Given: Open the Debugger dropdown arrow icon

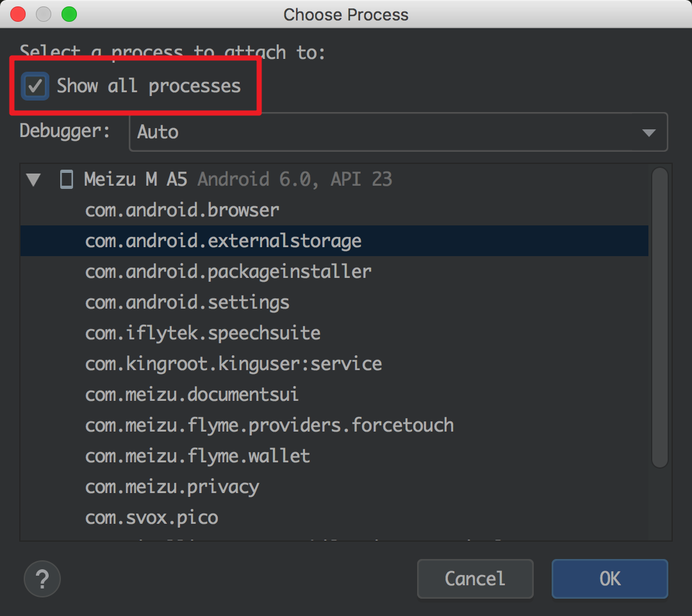Looking at the screenshot, I should click(650, 131).
